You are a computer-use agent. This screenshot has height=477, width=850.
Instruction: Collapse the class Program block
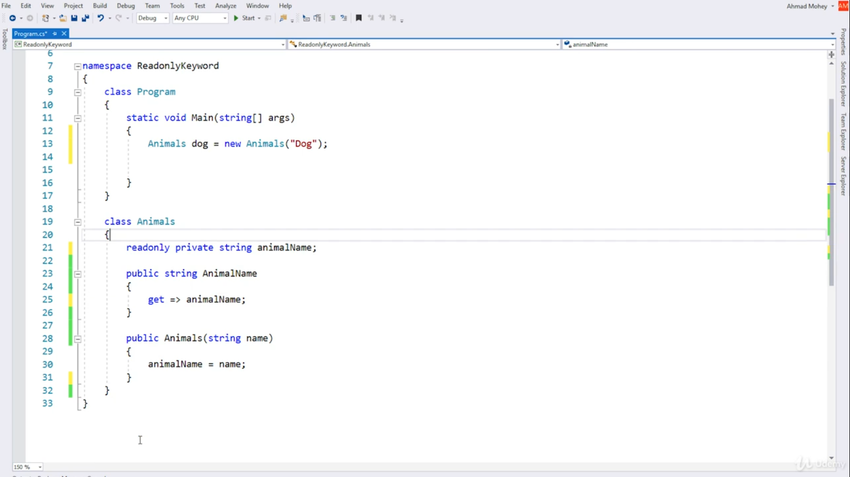click(x=78, y=92)
